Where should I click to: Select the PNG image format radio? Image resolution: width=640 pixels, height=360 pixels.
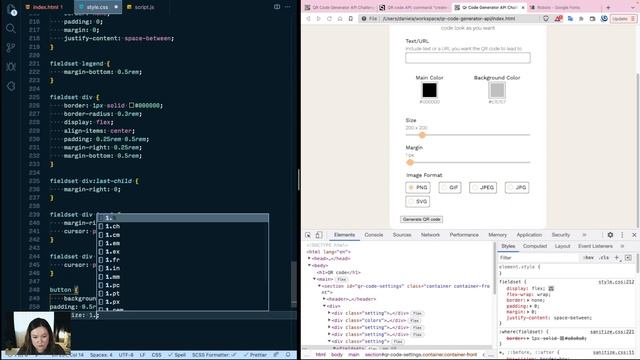411,187
